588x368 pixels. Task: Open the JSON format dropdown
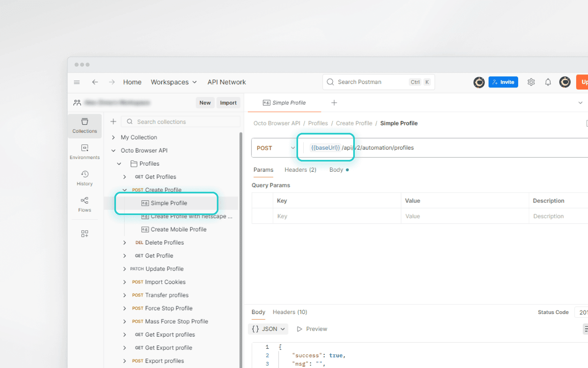[x=268, y=329]
